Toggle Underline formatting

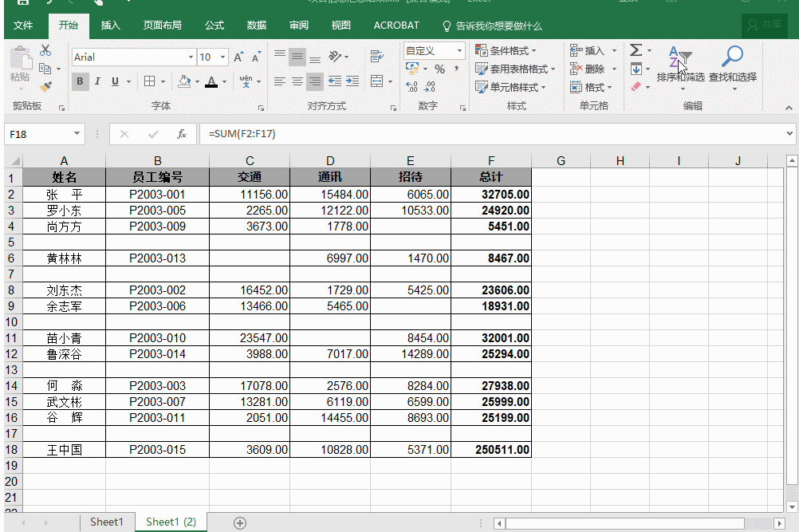[115, 81]
